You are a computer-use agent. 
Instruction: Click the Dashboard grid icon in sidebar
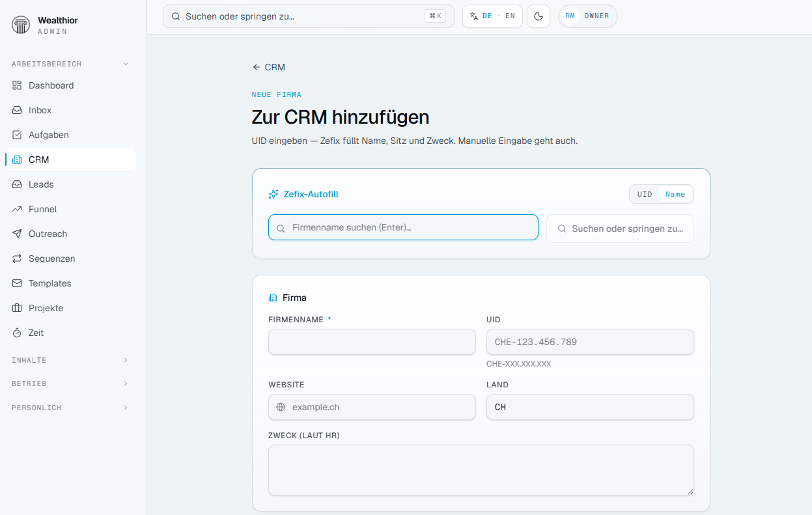(x=17, y=85)
